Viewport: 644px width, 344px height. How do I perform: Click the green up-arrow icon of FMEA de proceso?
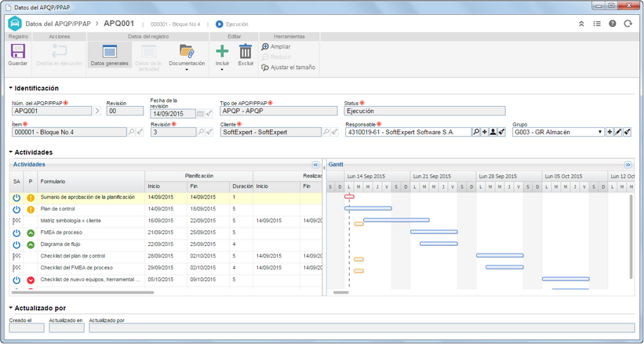[31, 233]
